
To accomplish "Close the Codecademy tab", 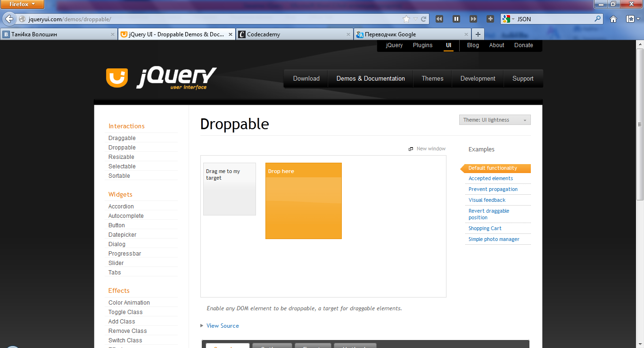I will coord(348,34).
